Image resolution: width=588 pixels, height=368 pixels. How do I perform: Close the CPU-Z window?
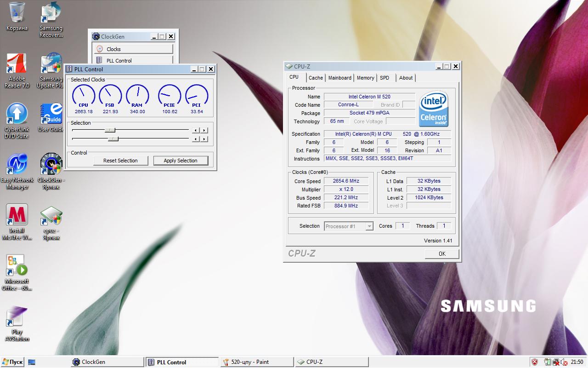click(x=455, y=66)
